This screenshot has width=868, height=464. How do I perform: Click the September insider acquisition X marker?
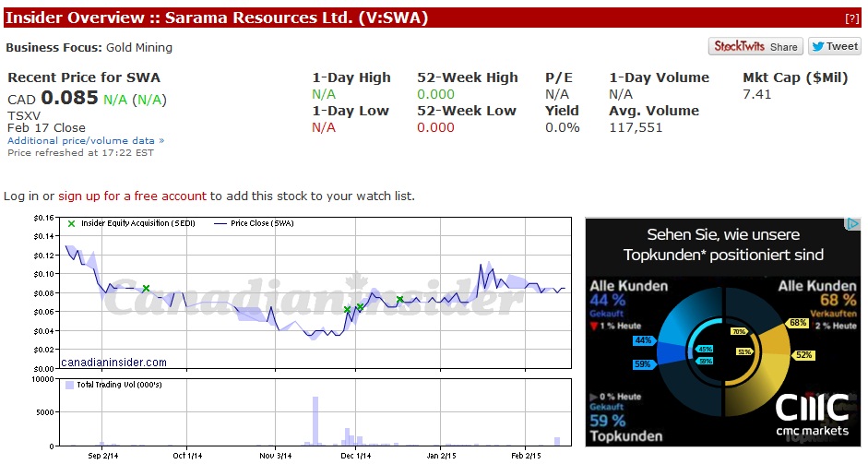[146, 289]
